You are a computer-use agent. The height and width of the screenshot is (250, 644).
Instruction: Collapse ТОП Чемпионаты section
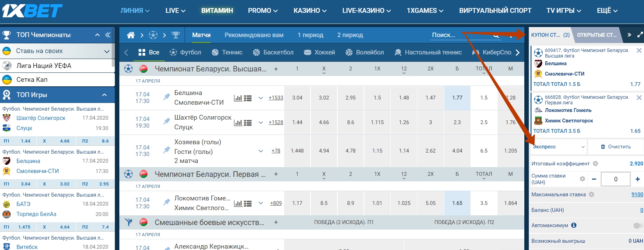point(98,35)
